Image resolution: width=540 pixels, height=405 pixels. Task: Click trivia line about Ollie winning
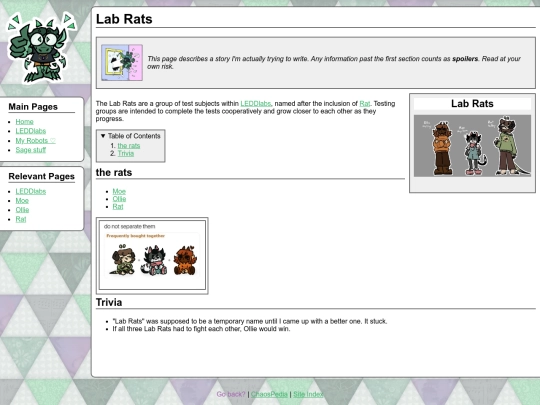201,329
